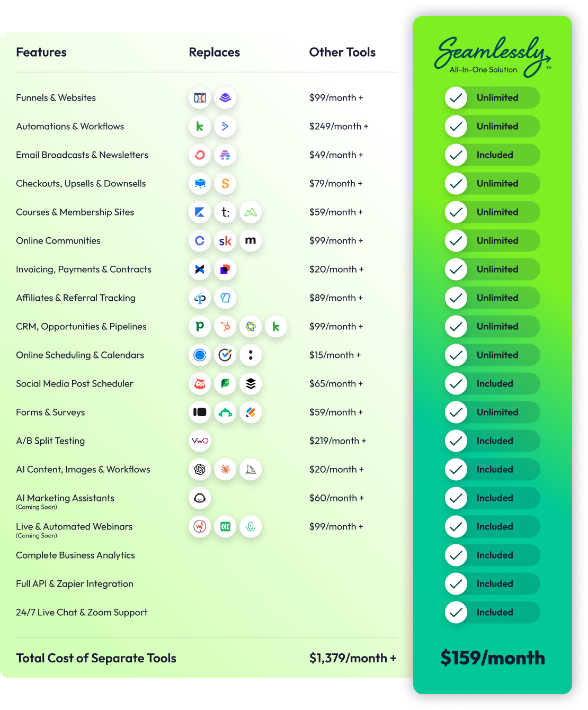
Task: Select the green square icon in Webinars row
Action: [x=225, y=527]
